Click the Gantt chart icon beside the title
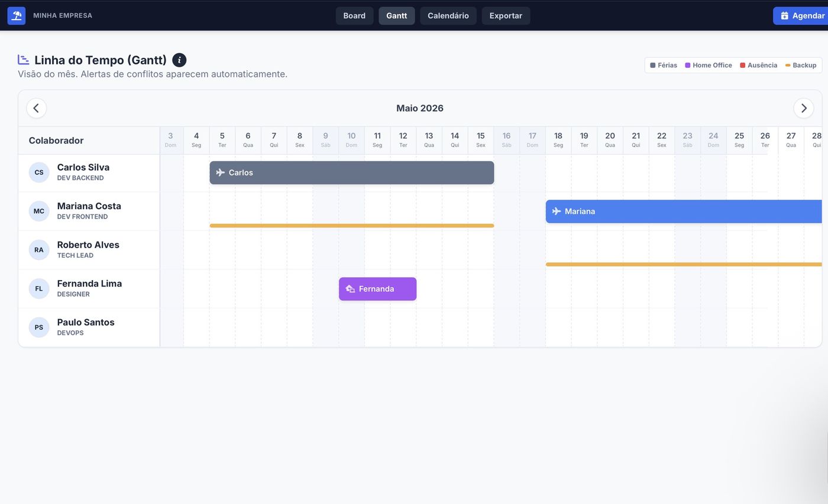 (24, 60)
